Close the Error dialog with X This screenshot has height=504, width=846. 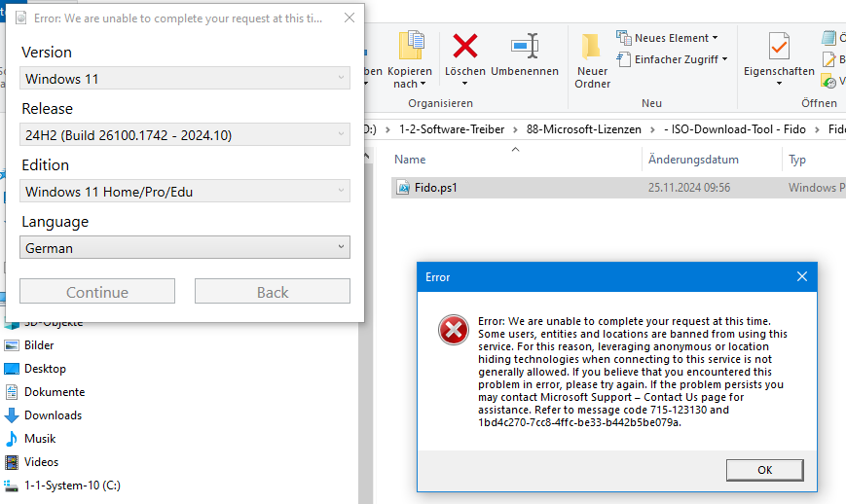coord(802,276)
